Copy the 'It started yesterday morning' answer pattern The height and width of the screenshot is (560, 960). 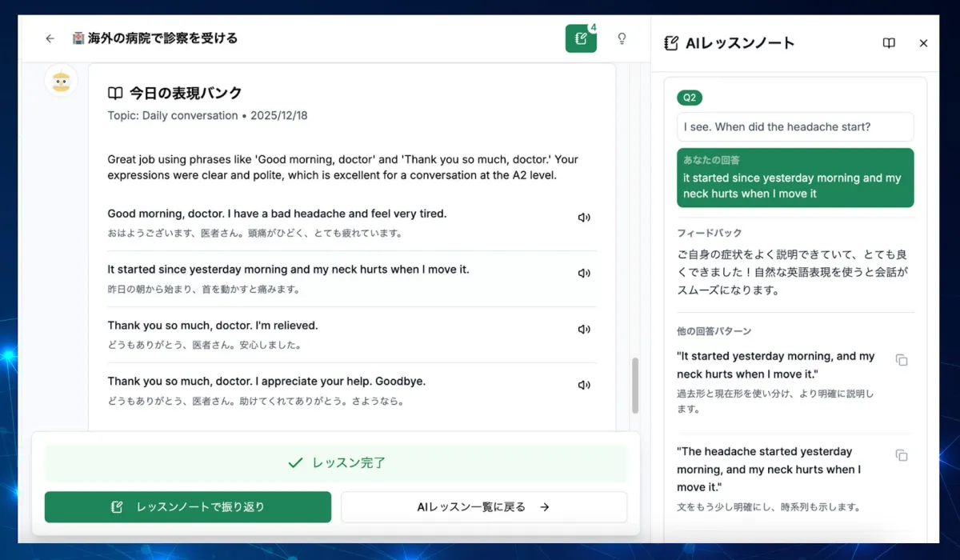tap(902, 360)
